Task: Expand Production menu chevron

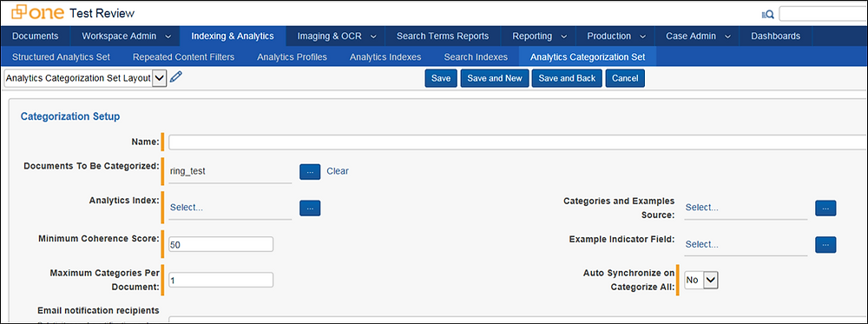Action: click(643, 36)
